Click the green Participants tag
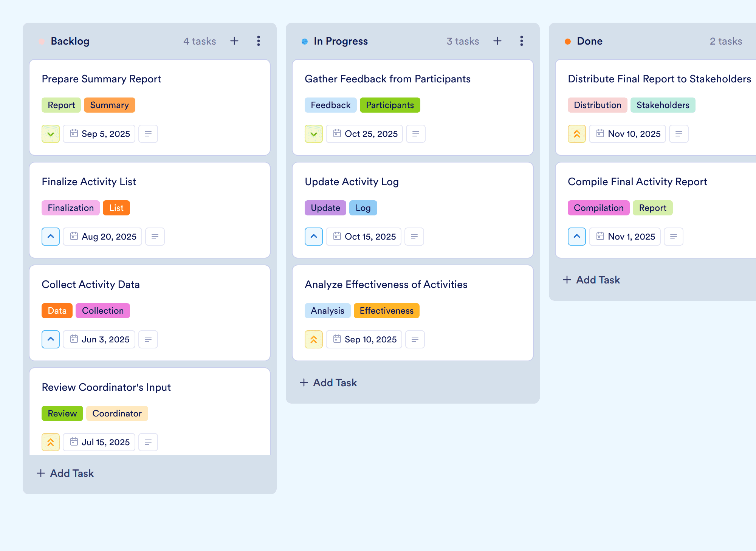This screenshot has height=551, width=756. [390, 105]
